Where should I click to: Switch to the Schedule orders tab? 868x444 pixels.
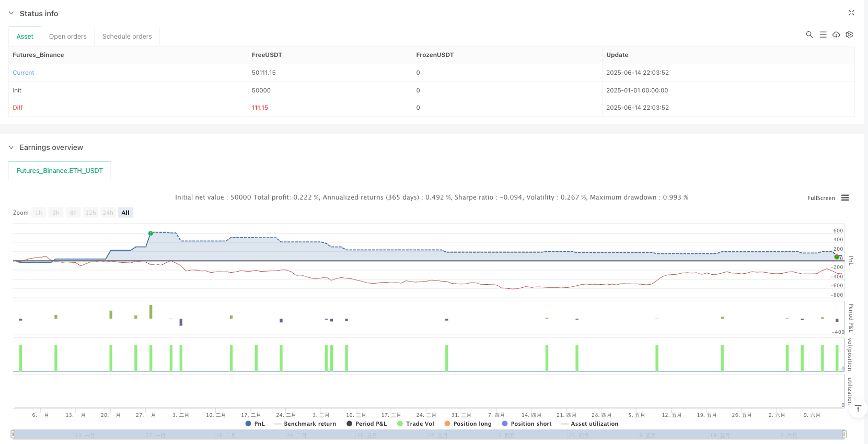click(127, 37)
